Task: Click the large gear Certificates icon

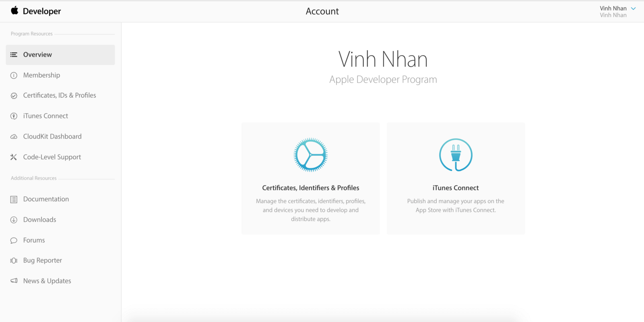Action: 310,155
